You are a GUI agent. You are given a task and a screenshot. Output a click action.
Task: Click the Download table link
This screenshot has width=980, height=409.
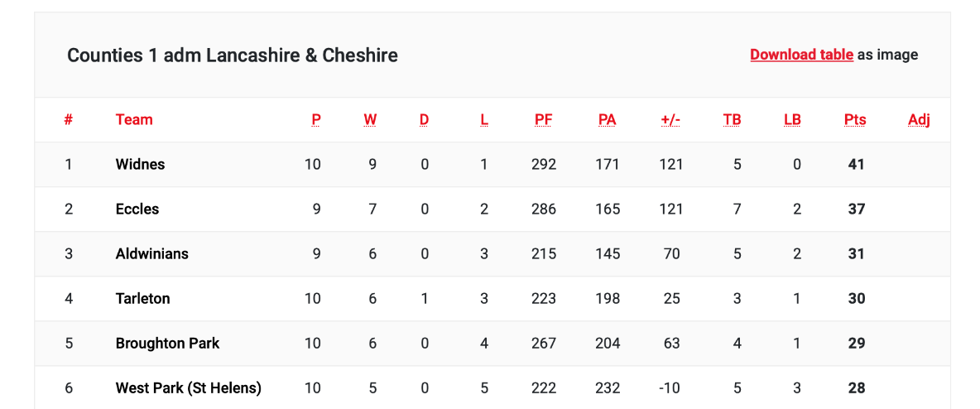[x=801, y=55]
